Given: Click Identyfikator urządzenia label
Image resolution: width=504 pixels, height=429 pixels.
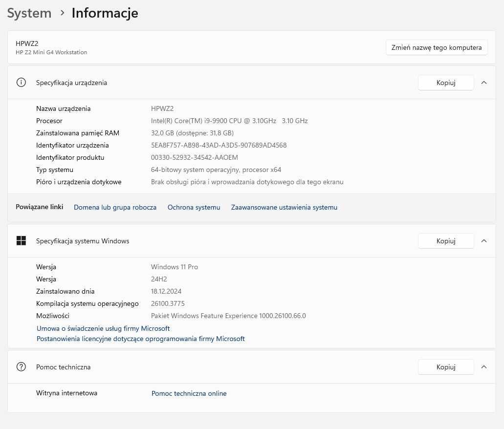Looking at the screenshot, I should point(72,145).
